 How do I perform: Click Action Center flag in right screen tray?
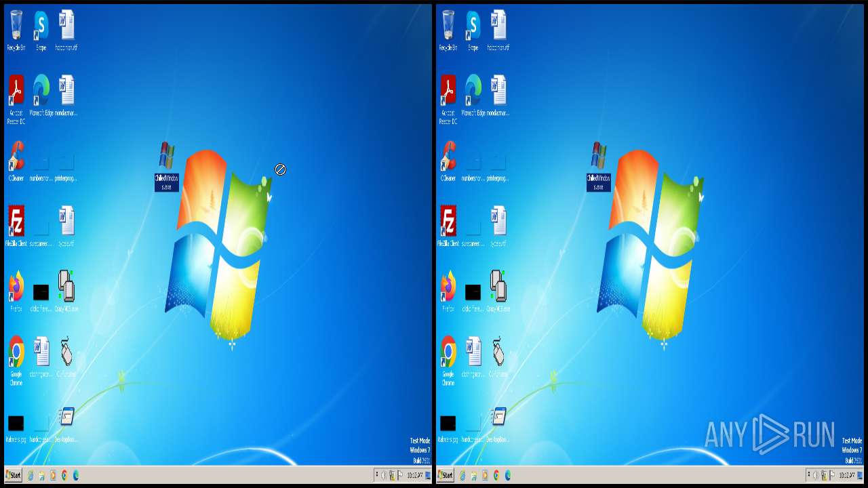[832, 475]
